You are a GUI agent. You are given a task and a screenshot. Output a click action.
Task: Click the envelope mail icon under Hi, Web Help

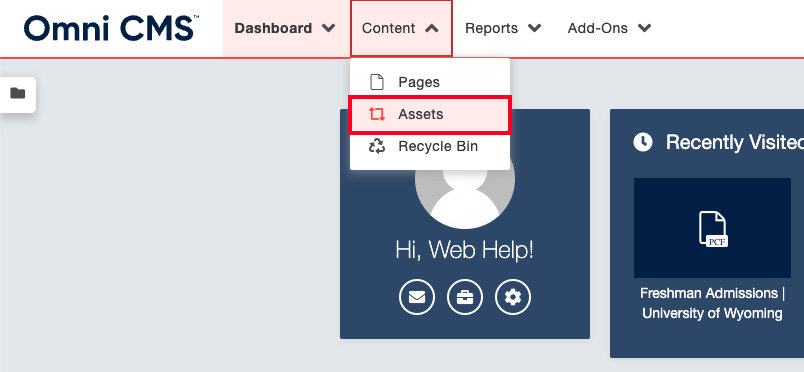[x=417, y=297]
